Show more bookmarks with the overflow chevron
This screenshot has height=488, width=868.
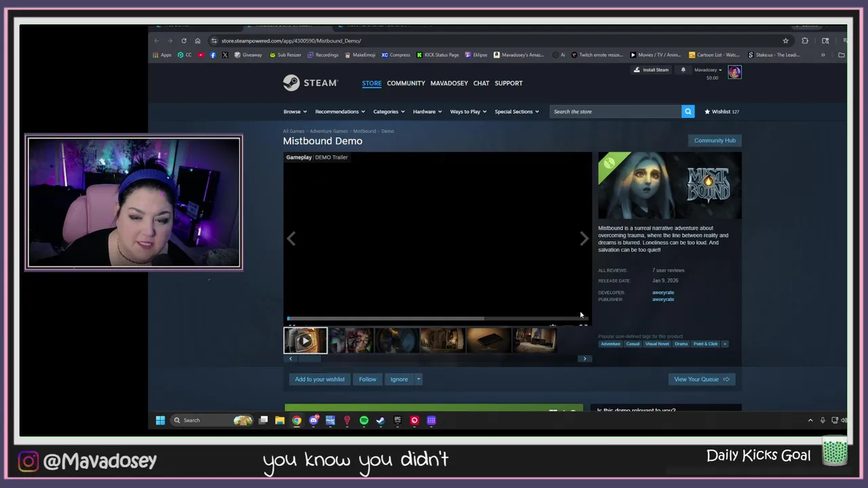[823, 55]
